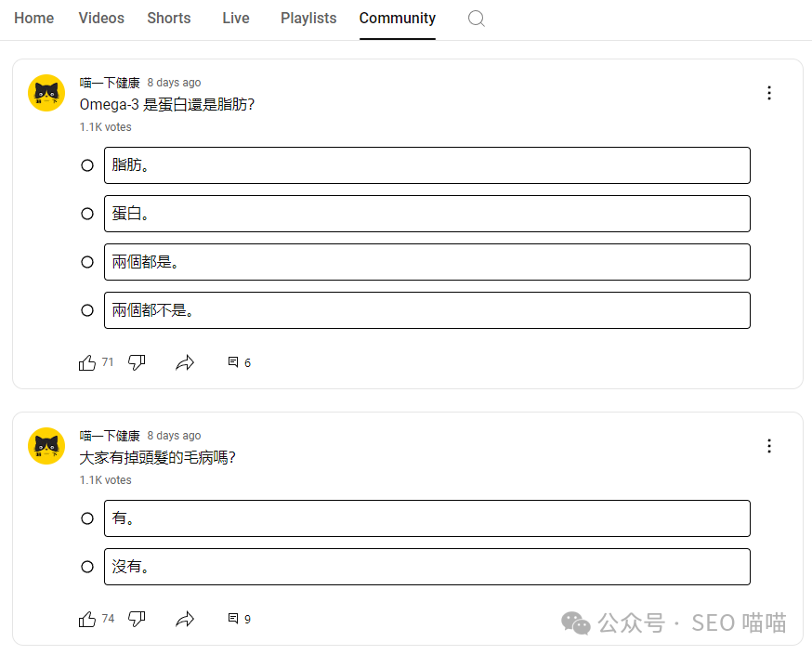
Task: Vote using the 兩個都不是。 answer box
Action: point(427,310)
